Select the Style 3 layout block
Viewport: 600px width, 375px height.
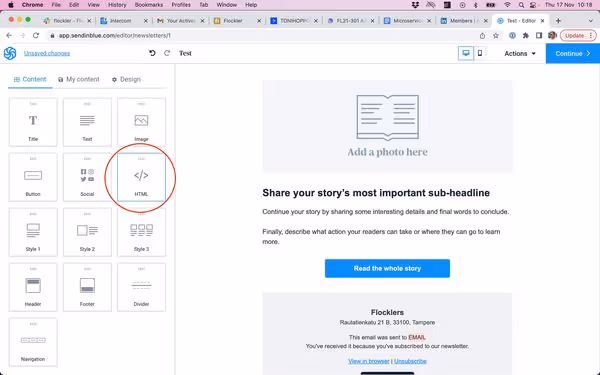(x=141, y=232)
